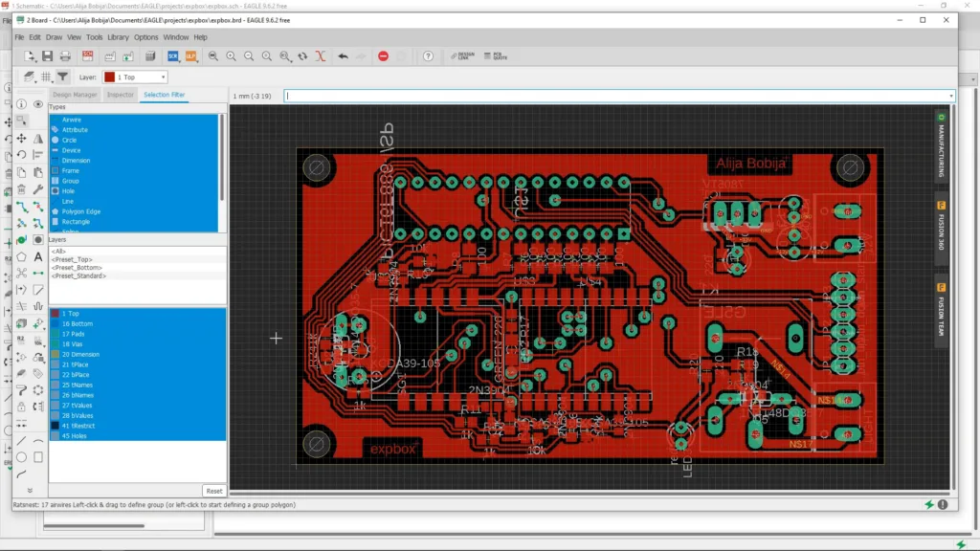
Task: Select the Mirror tool
Action: [38, 138]
